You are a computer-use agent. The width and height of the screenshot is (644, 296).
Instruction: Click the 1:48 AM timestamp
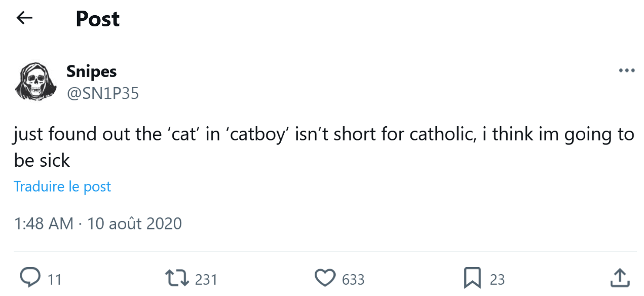coord(44,224)
